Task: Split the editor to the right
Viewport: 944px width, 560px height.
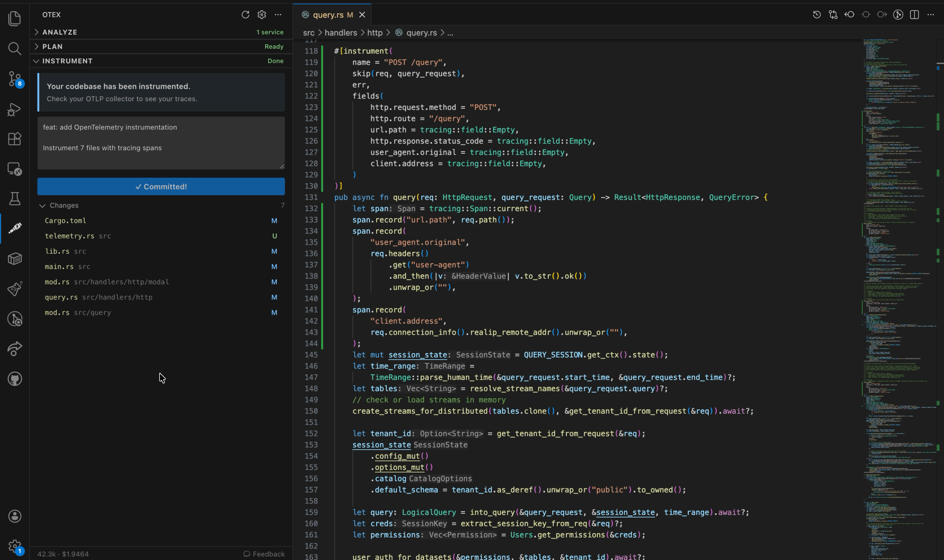Action: pos(915,15)
